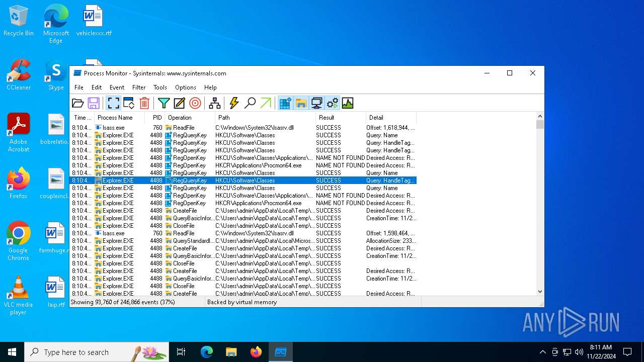Toggle Show Process and Thread Activity filter
644x362 pixels.
tap(332, 103)
